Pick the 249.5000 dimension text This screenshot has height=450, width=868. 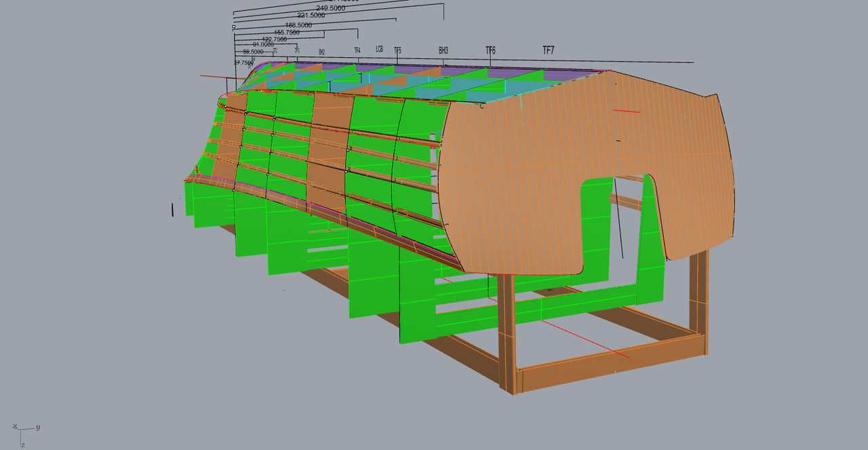[x=331, y=8]
